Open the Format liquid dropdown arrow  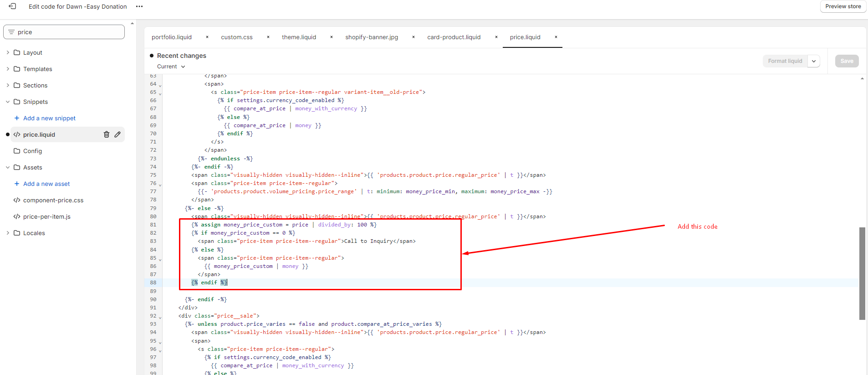(814, 61)
